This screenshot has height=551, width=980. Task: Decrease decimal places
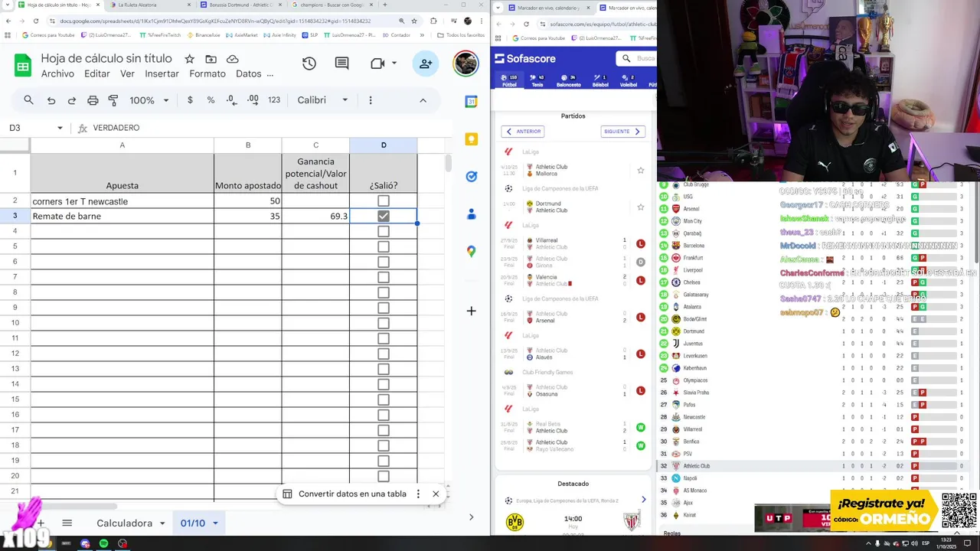232,100
